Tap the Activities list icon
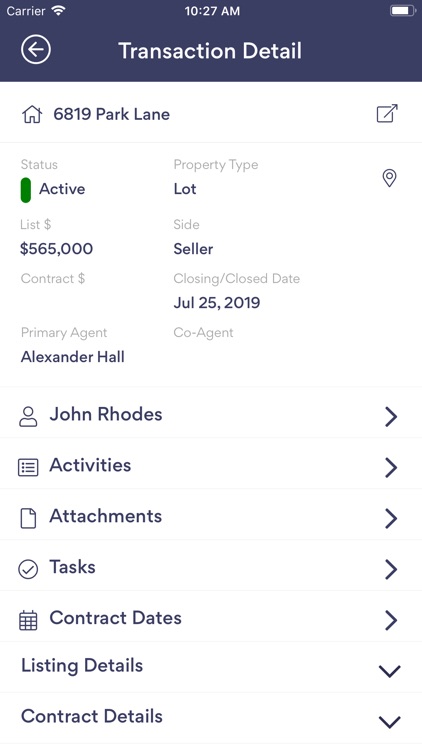 (28, 467)
